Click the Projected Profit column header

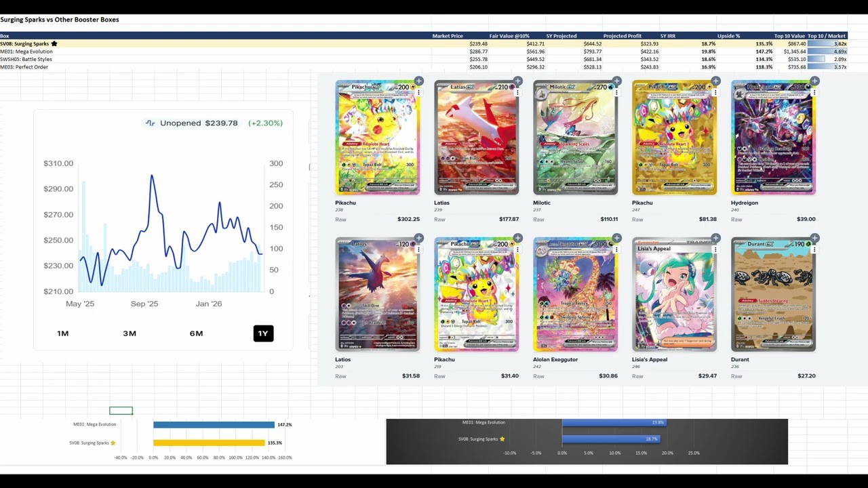coord(622,36)
